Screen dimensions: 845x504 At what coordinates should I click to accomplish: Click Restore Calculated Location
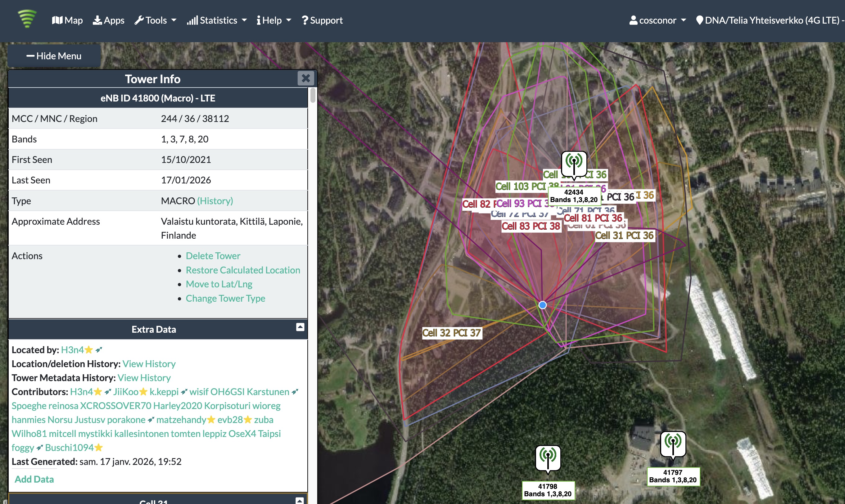click(242, 270)
